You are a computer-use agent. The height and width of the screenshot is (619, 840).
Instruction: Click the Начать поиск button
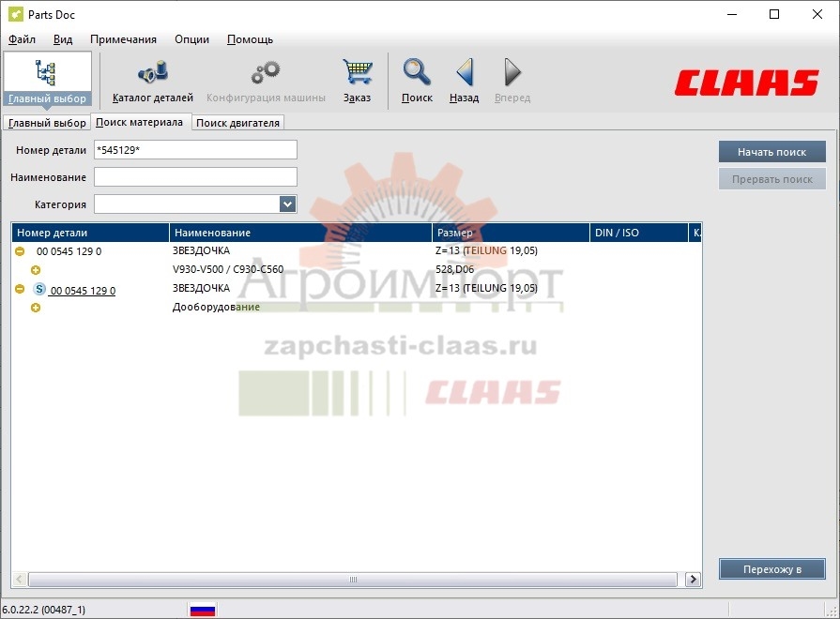click(x=772, y=152)
